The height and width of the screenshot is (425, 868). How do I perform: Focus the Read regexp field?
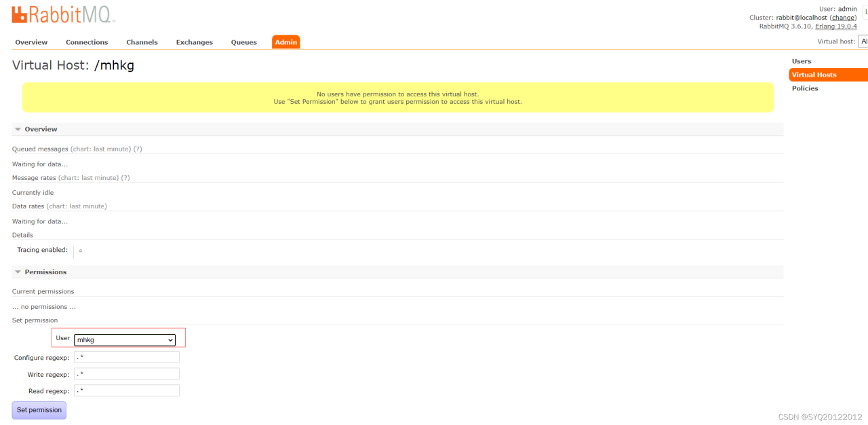[127, 390]
